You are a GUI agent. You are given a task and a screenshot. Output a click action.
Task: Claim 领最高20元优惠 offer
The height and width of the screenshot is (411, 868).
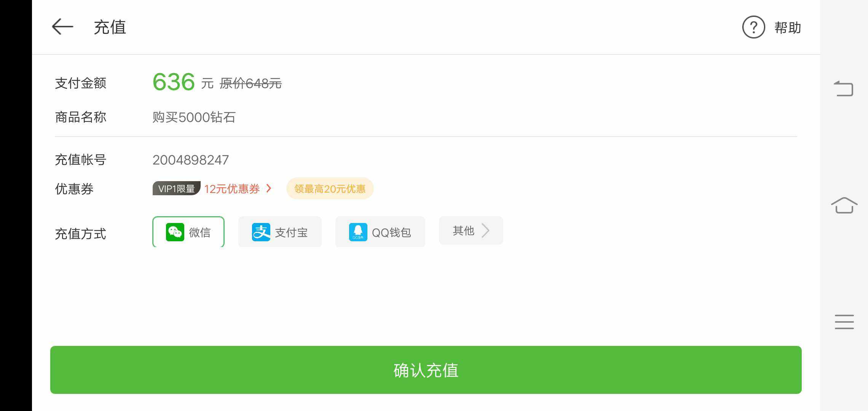pos(330,188)
